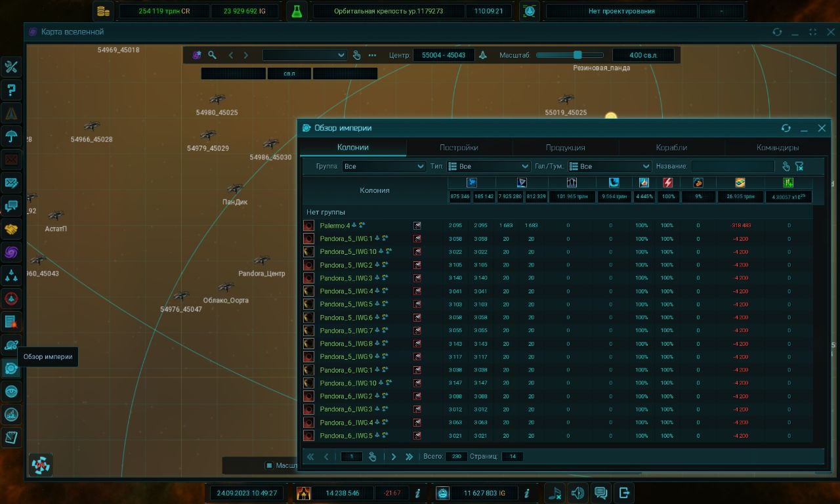Click the search magnifier in map toolbar

coord(212,55)
